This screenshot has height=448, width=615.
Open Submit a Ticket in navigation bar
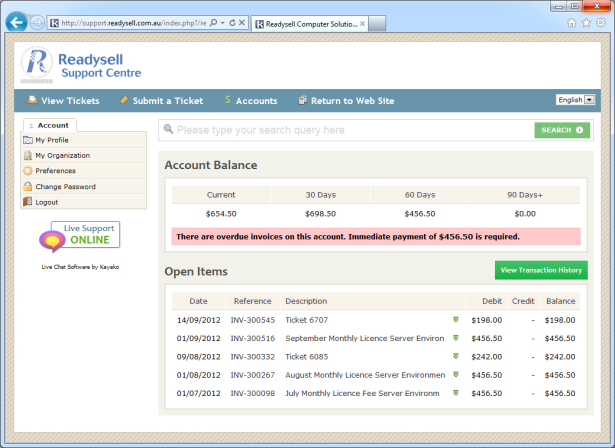[x=160, y=101]
